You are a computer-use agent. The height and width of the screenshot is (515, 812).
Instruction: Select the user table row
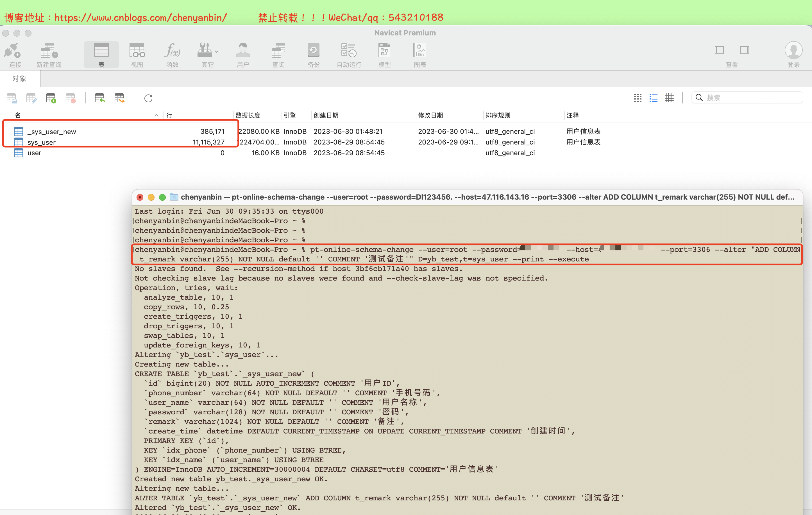coord(406,153)
